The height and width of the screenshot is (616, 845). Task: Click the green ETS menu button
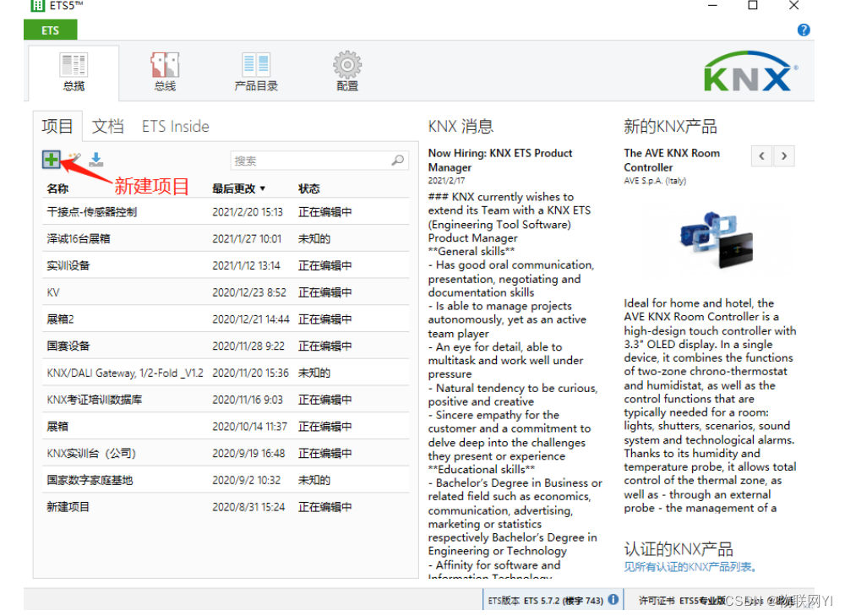[50, 30]
